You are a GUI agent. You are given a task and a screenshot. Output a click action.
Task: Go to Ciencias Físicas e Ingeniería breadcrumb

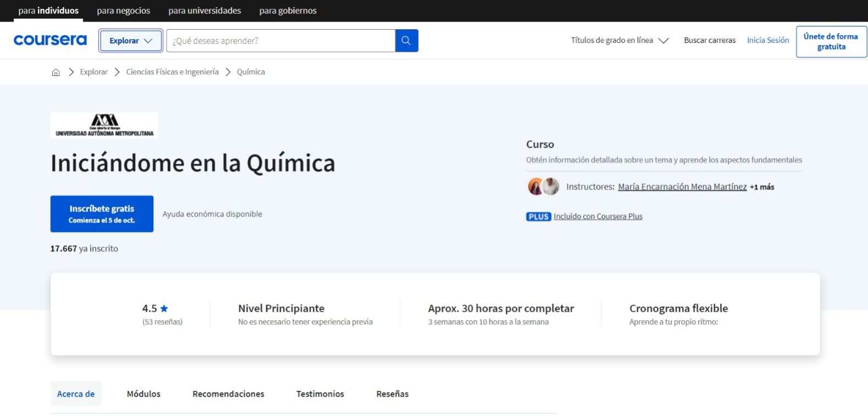[172, 72]
